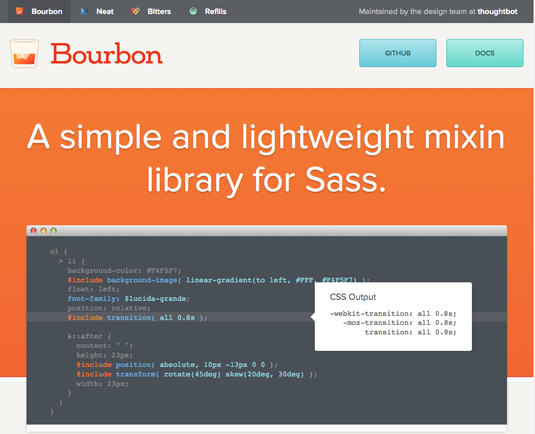Viewport: 535px width, 434px height.
Task: Switch to the Refills tab
Action: 208,11
